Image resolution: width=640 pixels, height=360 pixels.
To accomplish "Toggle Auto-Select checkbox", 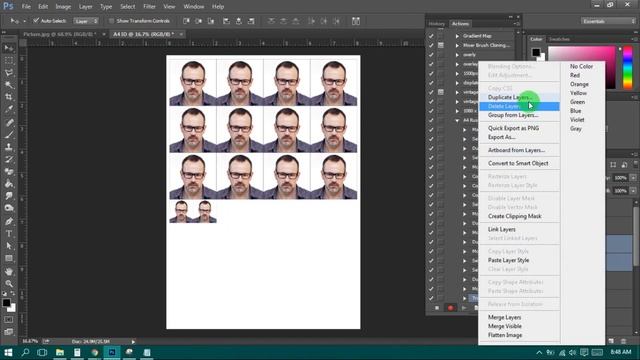I will [x=36, y=21].
